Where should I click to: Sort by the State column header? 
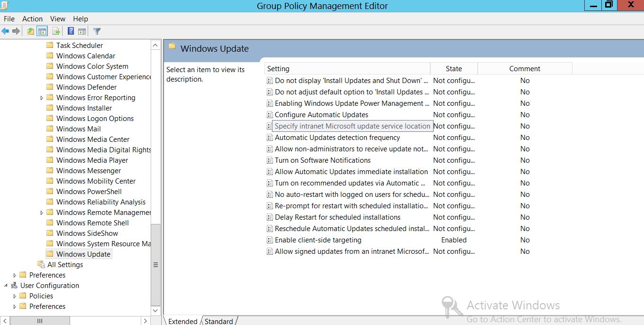pos(454,69)
